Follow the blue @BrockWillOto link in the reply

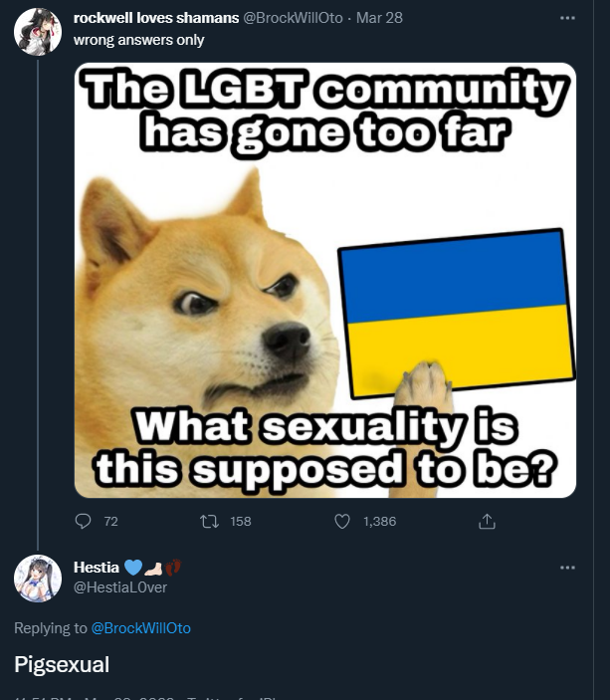[141, 628]
